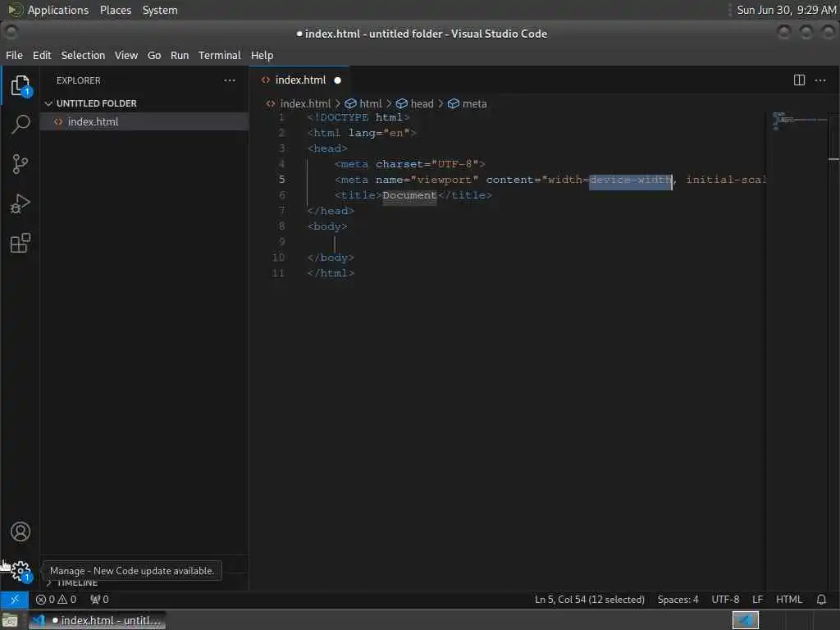Viewport: 840px width, 630px height.
Task: Click the Explorer panel more actions ellipsis
Action: coord(230,80)
